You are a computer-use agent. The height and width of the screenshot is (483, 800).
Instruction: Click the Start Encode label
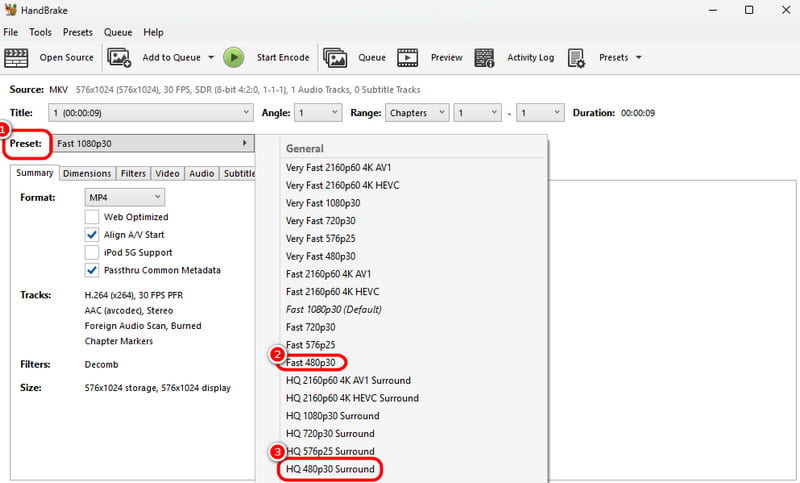283,58
